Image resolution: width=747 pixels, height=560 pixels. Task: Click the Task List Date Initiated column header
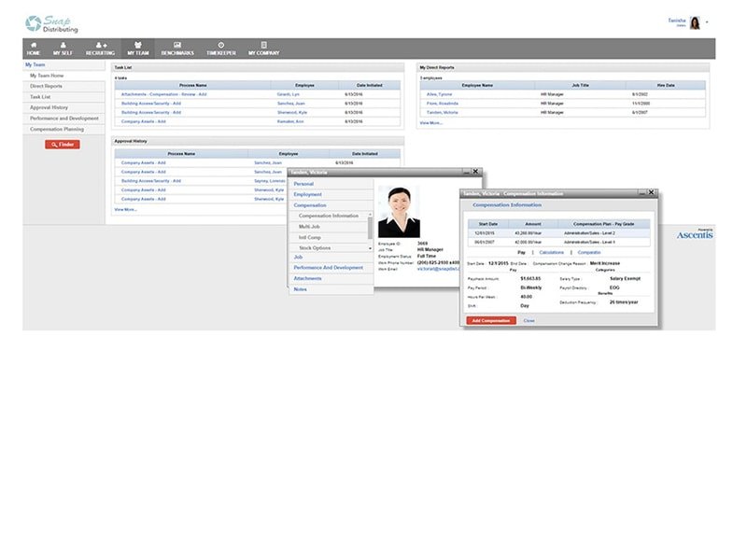[370, 85]
